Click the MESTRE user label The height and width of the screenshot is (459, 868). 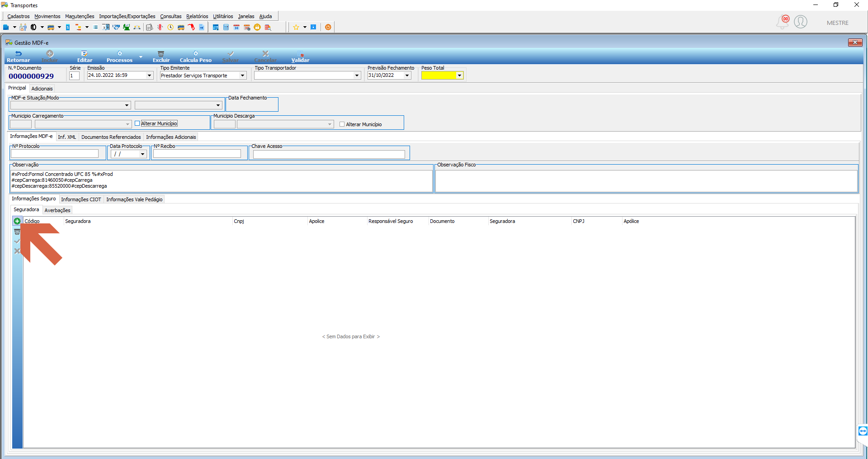(838, 23)
